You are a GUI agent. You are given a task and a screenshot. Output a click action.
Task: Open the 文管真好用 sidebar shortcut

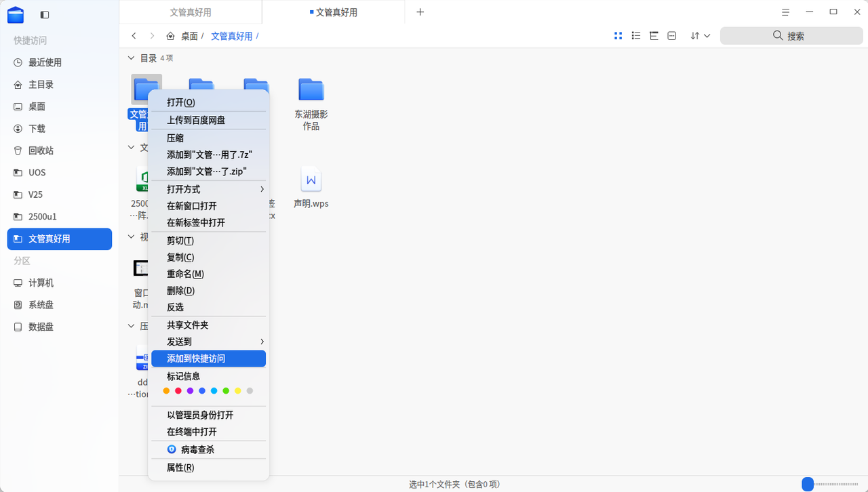pyautogui.click(x=60, y=239)
